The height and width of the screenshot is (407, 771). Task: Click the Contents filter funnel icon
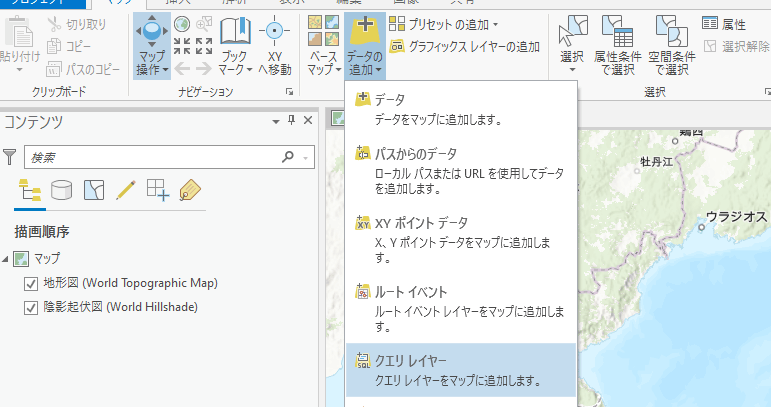click(x=10, y=157)
